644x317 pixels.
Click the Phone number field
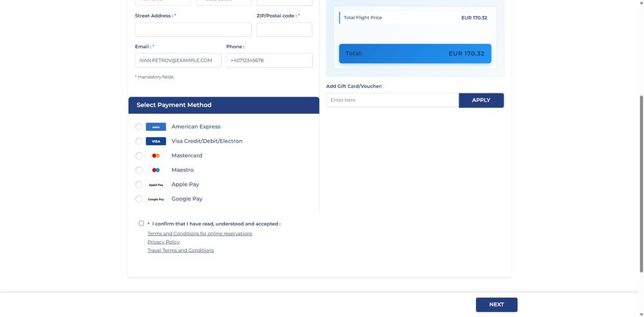coord(269,61)
